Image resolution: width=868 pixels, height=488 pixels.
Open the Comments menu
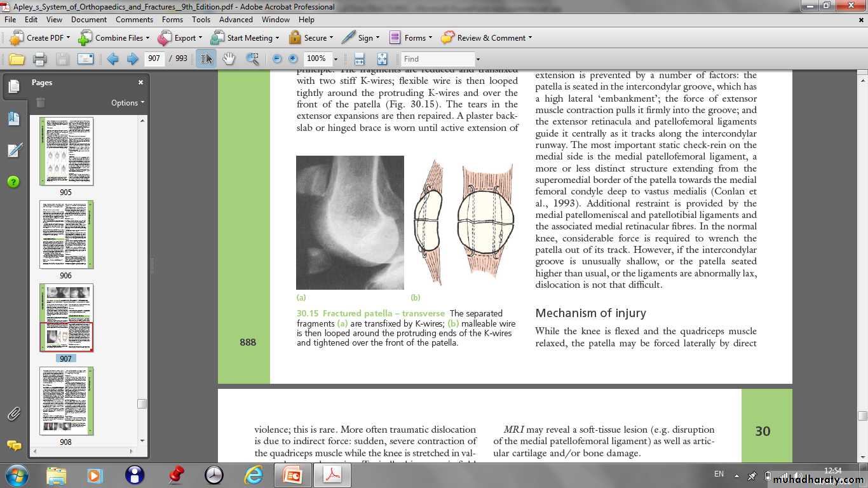(134, 20)
